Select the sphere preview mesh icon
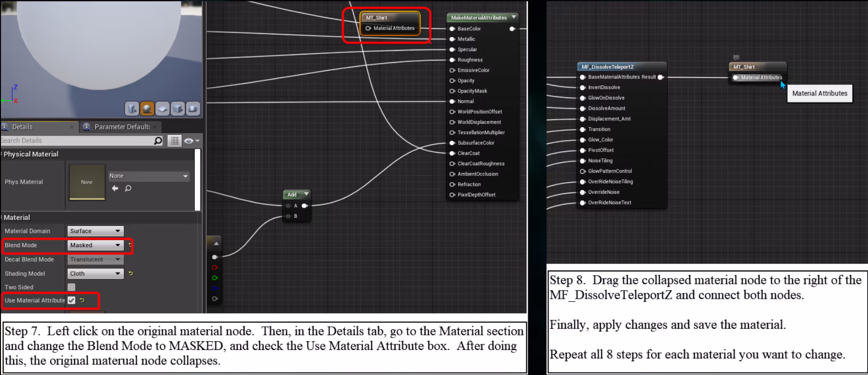868x375 pixels. click(147, 108)
